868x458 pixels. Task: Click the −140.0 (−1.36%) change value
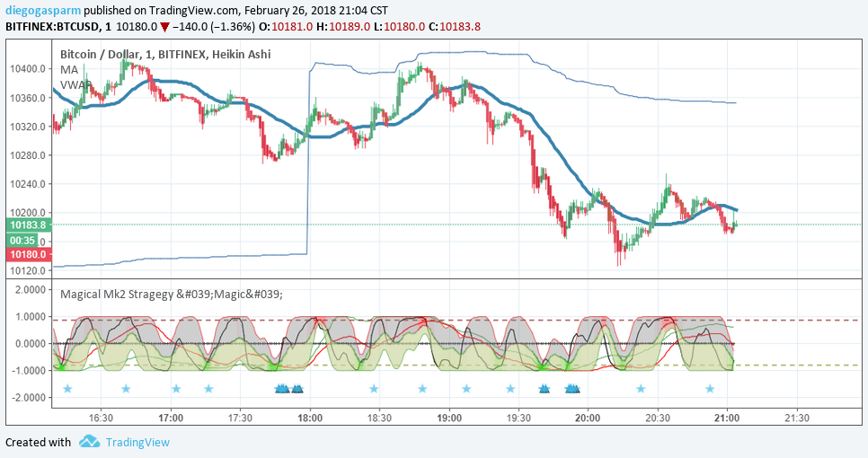point(213,27)
